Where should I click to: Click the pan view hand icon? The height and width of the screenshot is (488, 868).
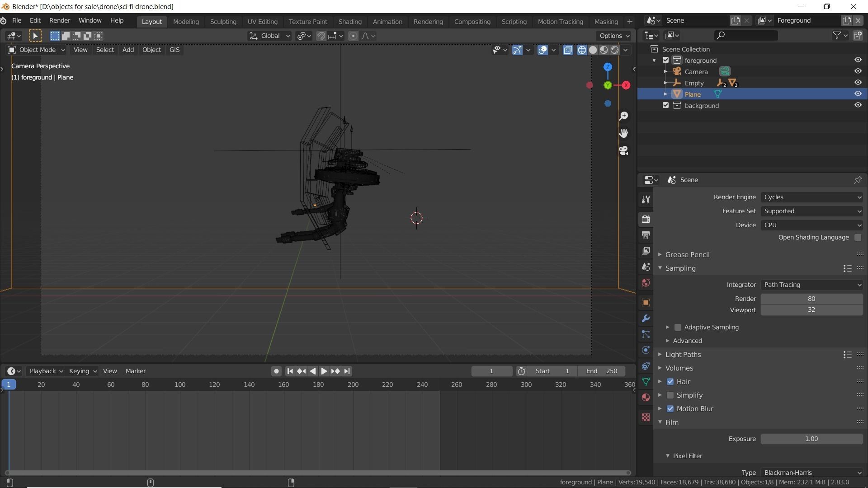623,133
